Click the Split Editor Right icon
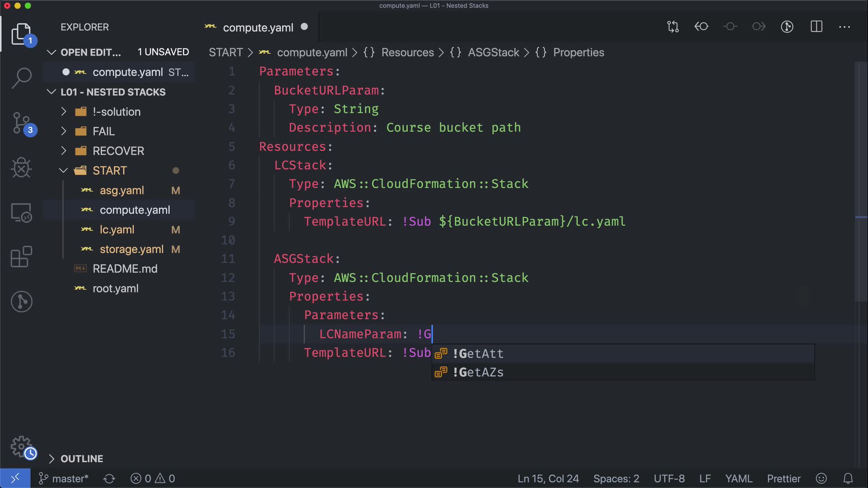 [x=816, y=27]
